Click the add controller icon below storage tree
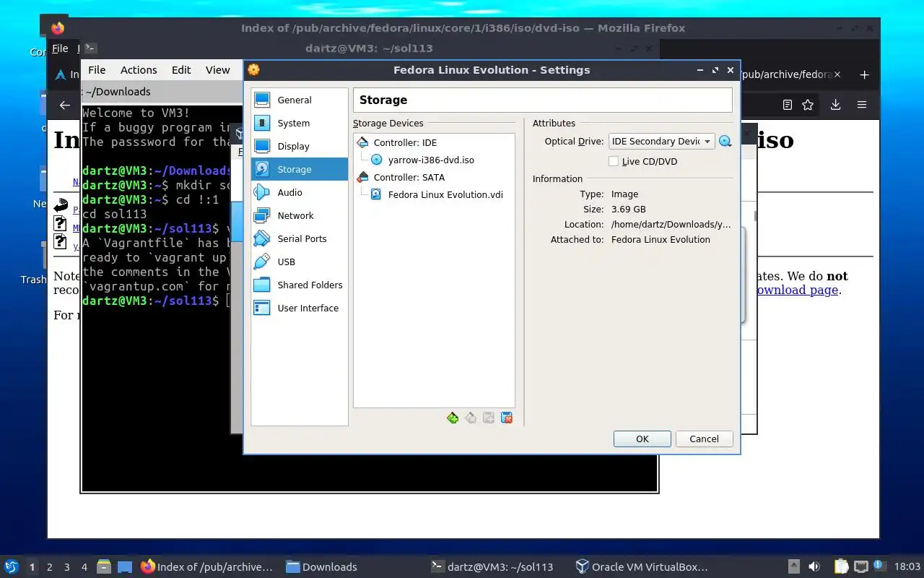Viewport: 924px width, 578px height. point(453,418)
